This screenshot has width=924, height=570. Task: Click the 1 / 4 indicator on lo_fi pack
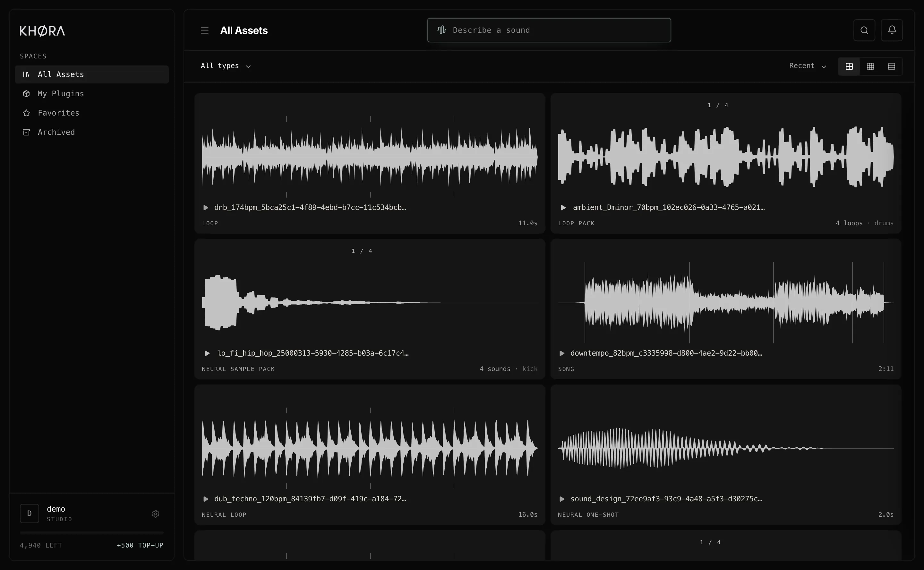click(x=362, y=251)
